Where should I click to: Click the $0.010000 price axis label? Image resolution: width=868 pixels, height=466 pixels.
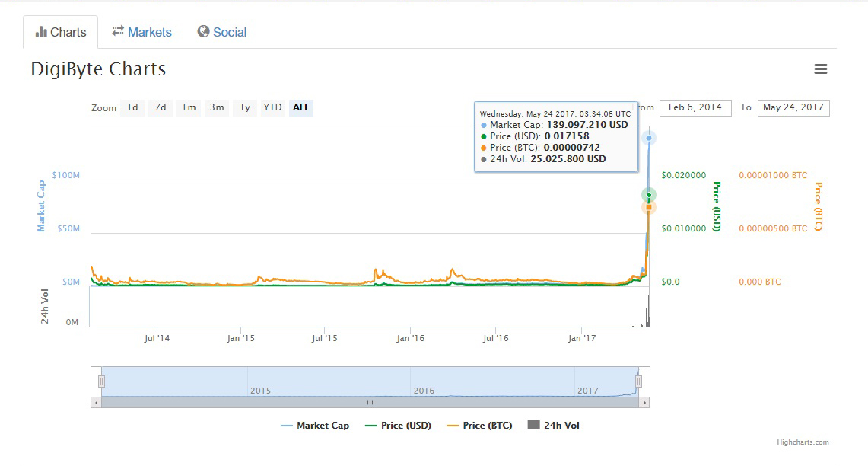click(x=684, y=228)
